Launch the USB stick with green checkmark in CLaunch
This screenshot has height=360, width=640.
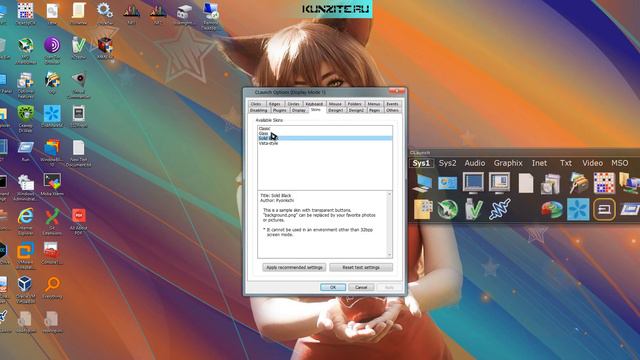(473, 209)
